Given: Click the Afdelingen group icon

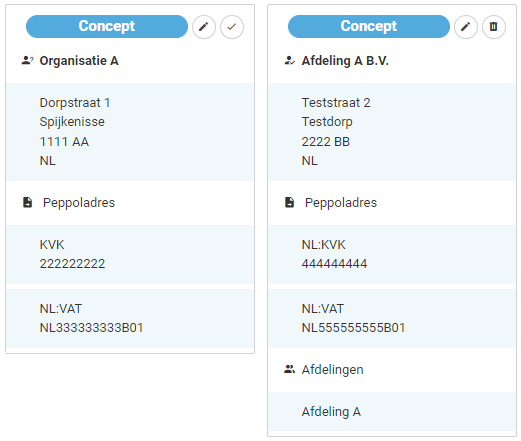Looking at the screenshot, I should point(289,369).
